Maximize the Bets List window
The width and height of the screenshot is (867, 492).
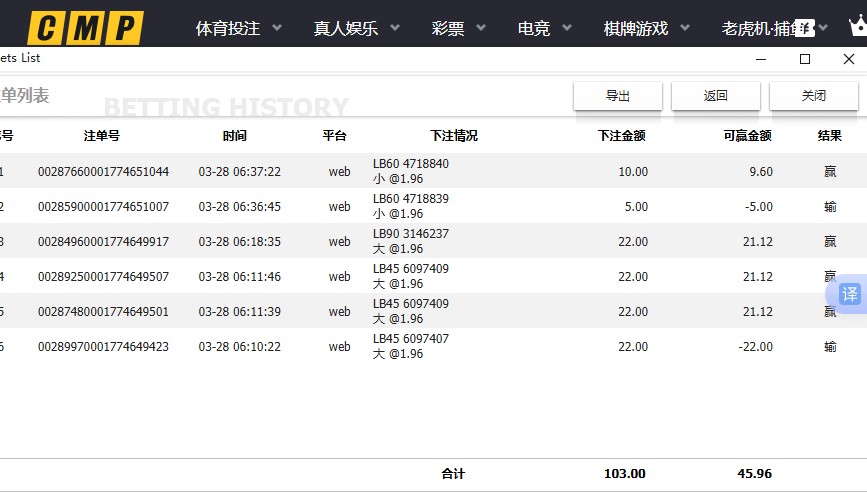pos(805,59)
